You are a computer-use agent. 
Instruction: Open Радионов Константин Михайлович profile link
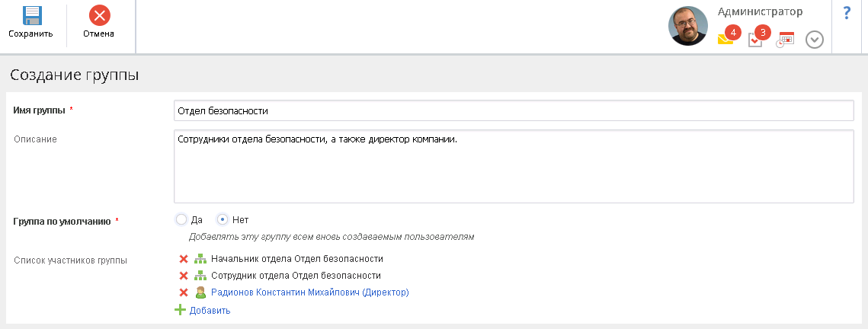click(309, 292)
